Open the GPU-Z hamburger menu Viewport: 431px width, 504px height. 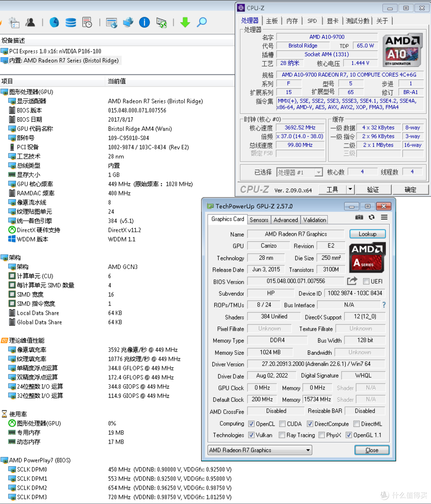tap(384, 217)
